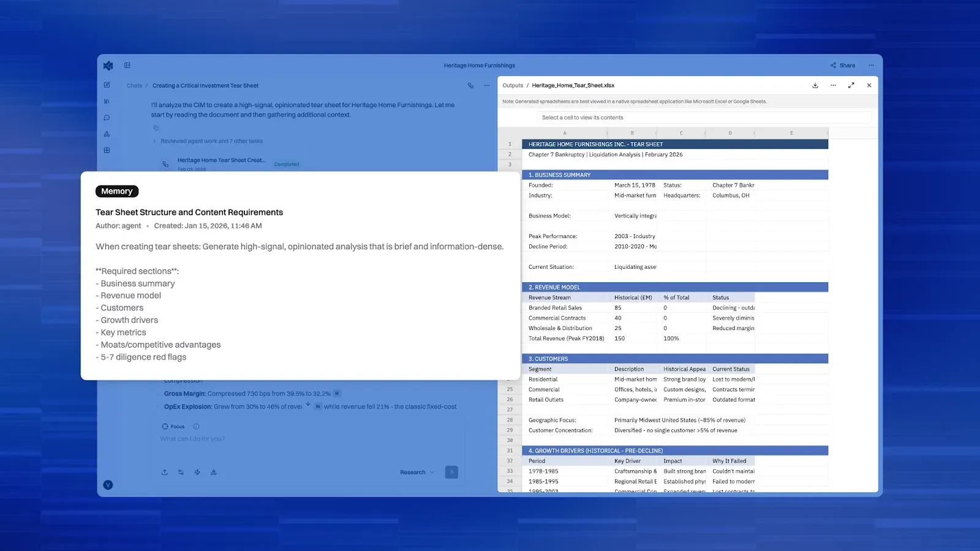Open the grid apps icon in sidebar

coord(107,150)
